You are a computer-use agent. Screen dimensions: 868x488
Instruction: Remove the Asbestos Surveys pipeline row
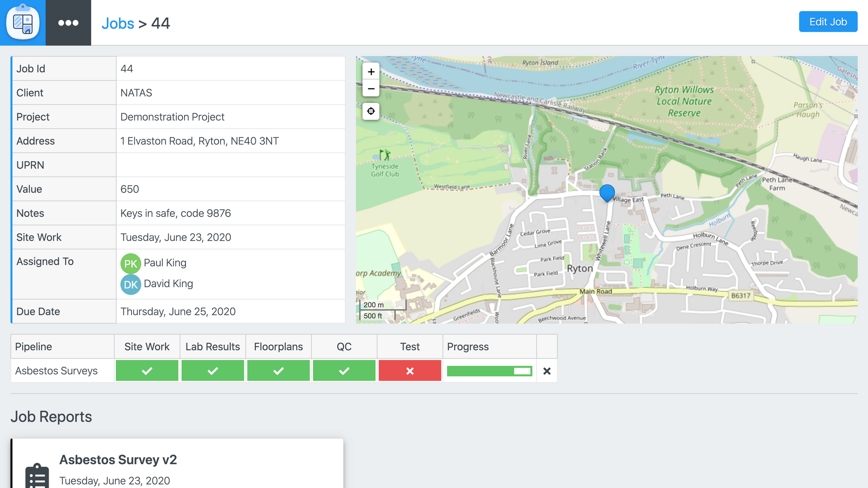coord(547,370)
